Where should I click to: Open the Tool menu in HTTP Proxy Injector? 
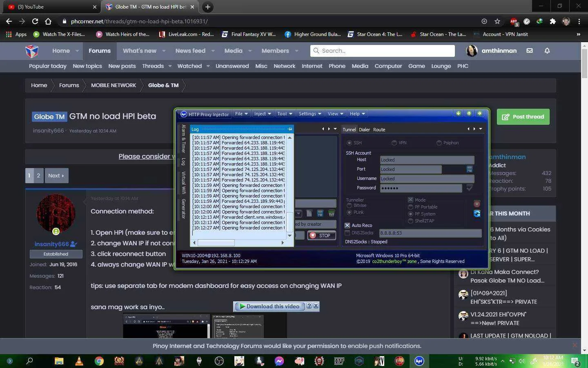click(285, 114)
